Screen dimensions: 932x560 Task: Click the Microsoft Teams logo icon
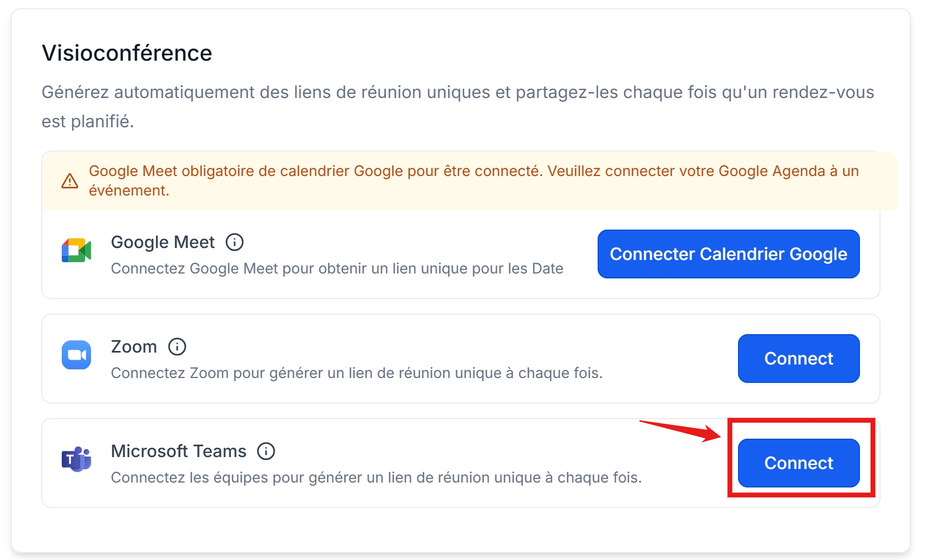pyautogui.click(x=76, y=459)
